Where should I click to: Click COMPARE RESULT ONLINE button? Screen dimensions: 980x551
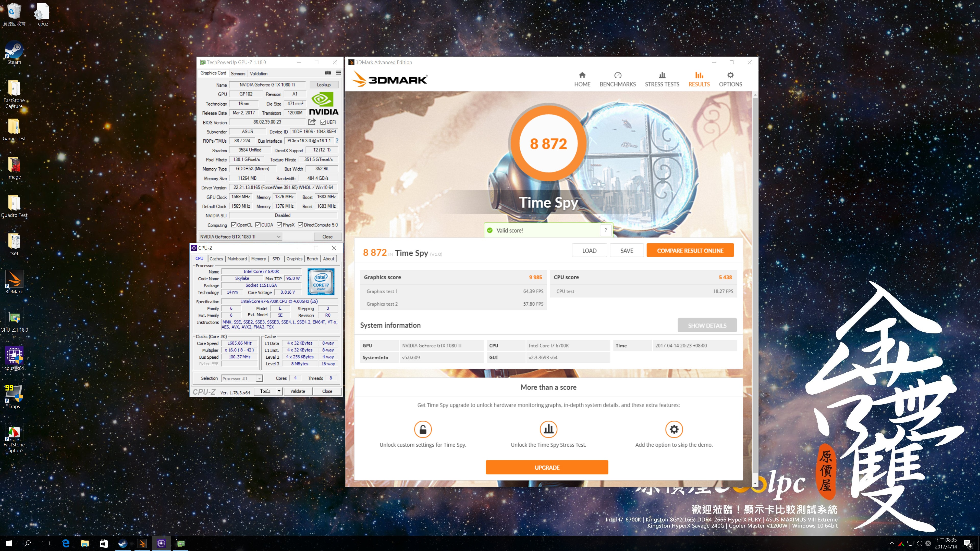pos(690,251)
